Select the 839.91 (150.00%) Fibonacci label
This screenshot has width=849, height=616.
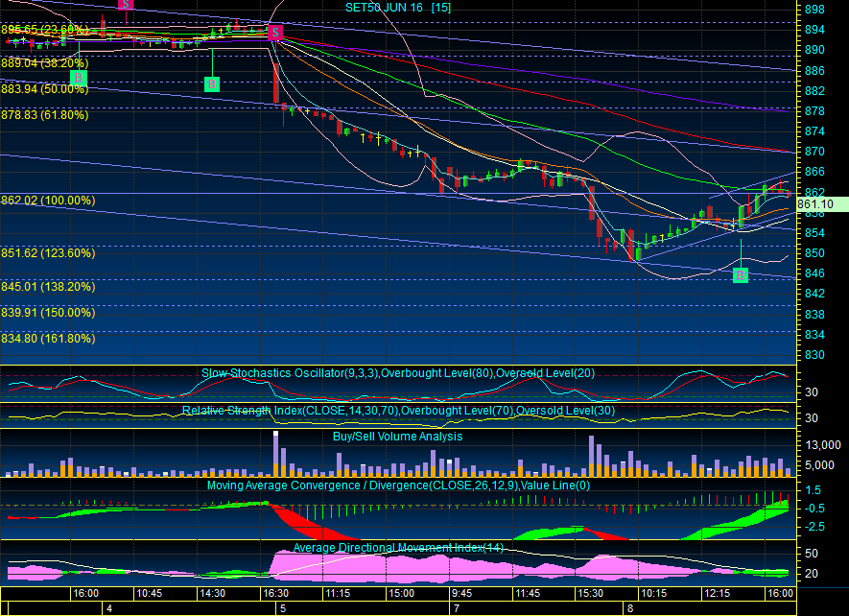(x=48, y=313)
